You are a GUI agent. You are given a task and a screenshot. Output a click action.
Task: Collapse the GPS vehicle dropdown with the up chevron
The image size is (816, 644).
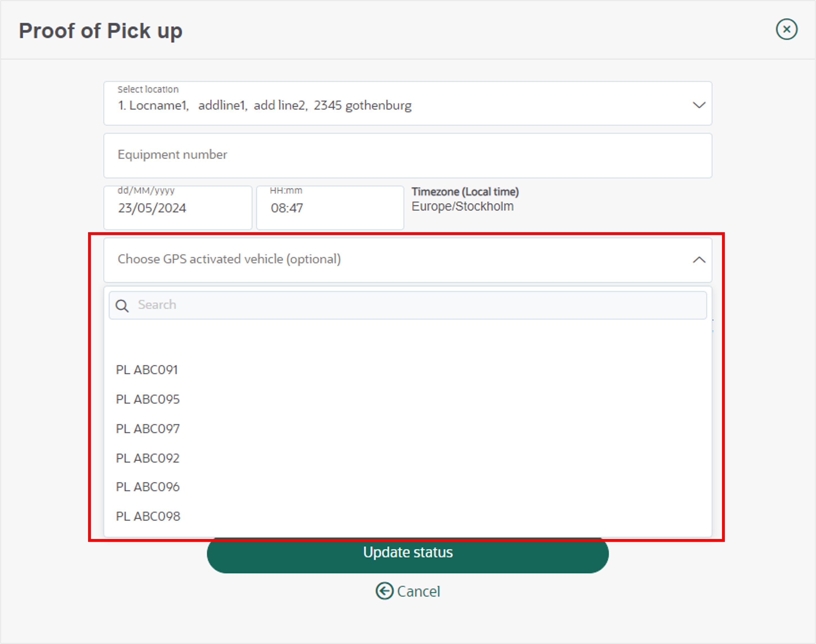click(x=699, y=260)
